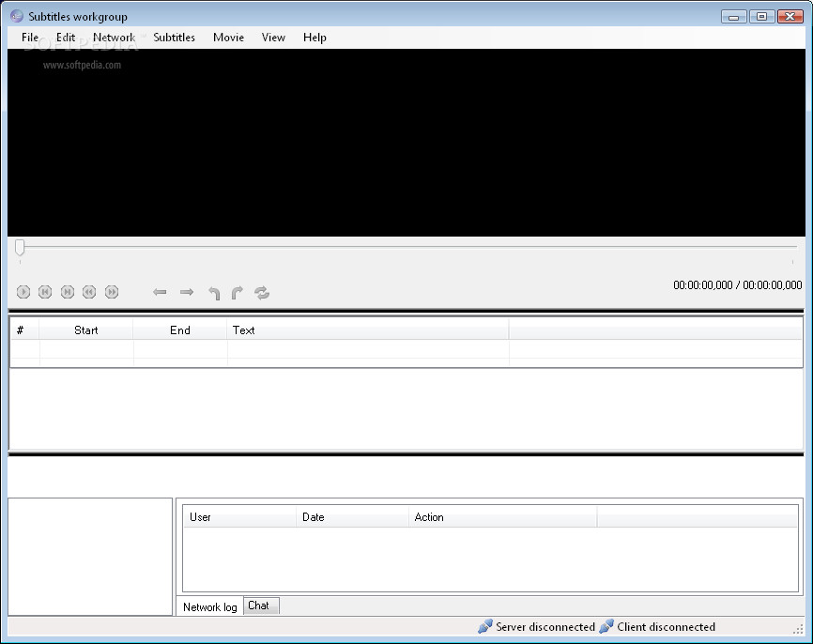
Task: Open the View menu
Action: click(273, 38)
